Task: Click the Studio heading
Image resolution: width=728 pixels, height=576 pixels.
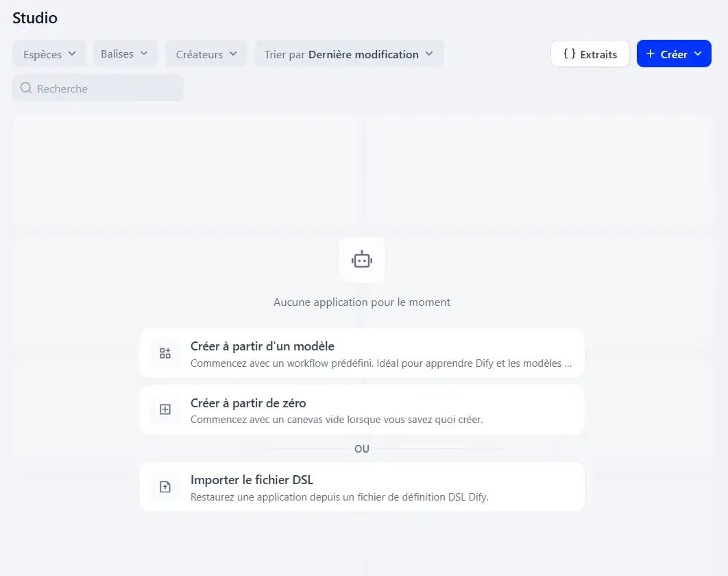Action: click(x=35, y=18)
